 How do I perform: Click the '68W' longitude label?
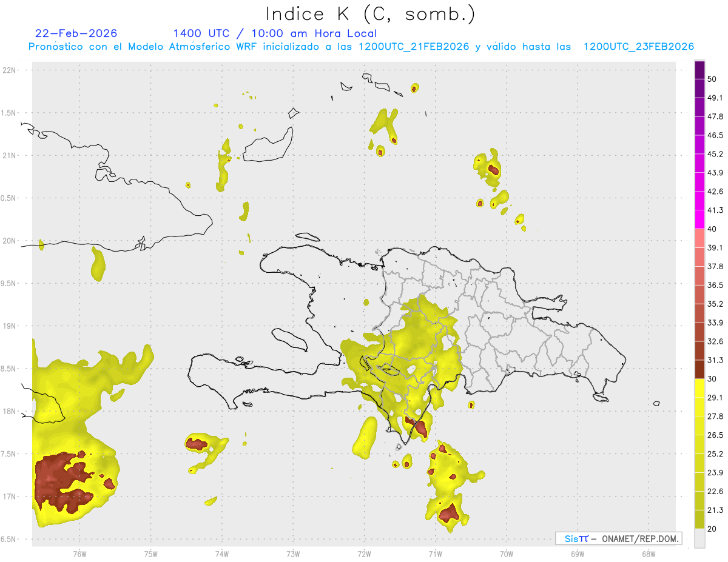tap(649, 554)
